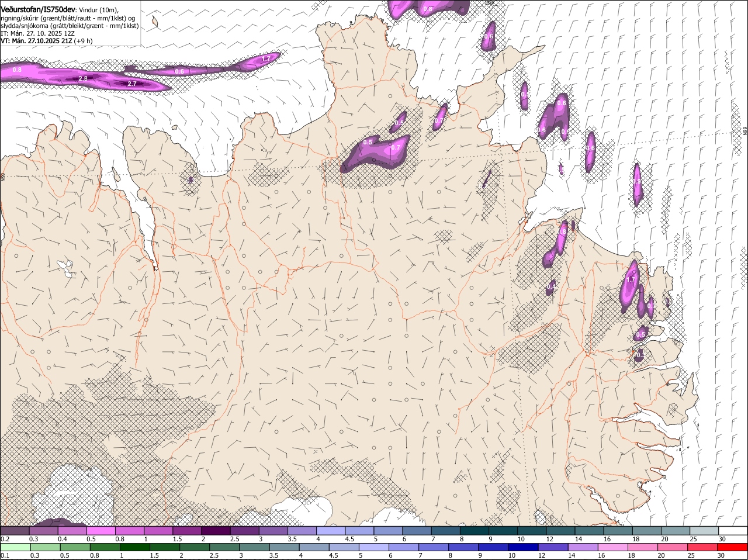This screenshot has height=560, width=748.
Task: Click the 3.5 label in the lower legend row
Action: 273,555
